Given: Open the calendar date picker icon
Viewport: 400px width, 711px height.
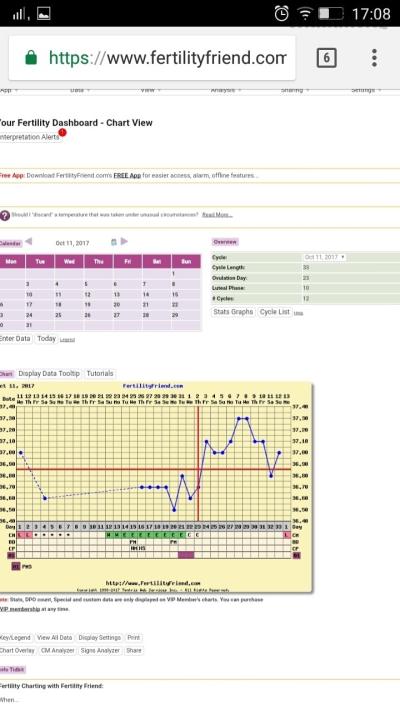Looking at the screenshot, I should pyautogui.click(x=114, y=243).
